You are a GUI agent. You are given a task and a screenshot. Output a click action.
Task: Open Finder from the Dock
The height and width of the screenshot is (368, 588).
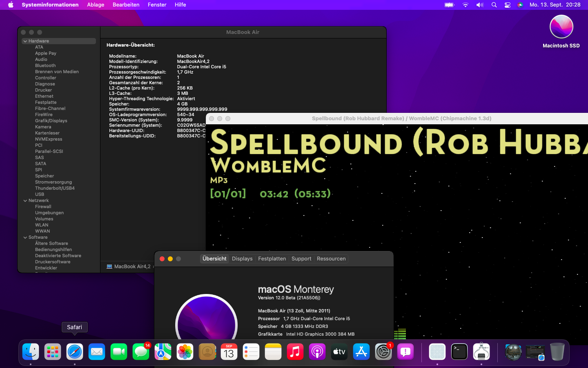click(x=31, y=352)
